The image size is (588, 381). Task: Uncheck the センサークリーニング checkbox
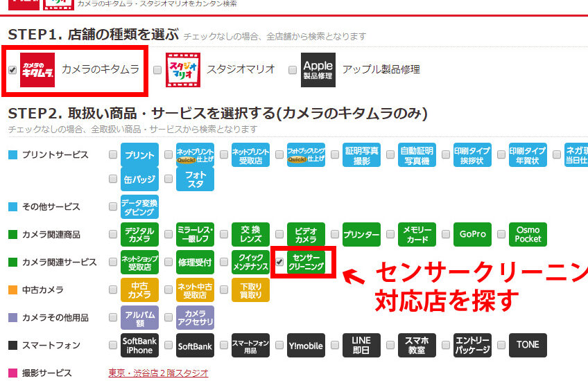click(x=279, y=262)
